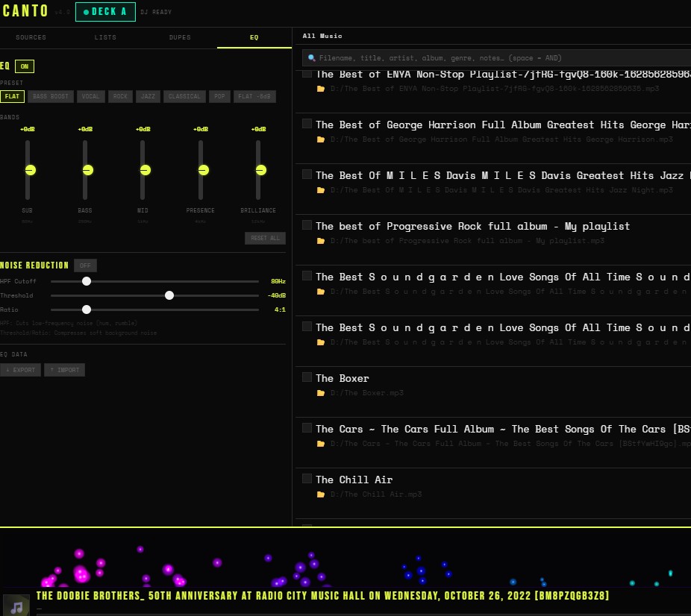Click the -40dB threshold value

(x=277, y=295)
